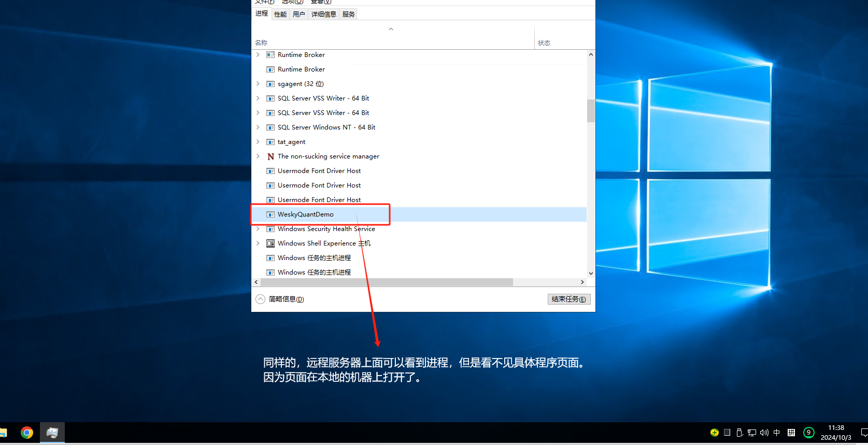Toggle the 拼 pinyin input mode icon

click(791, 433)
